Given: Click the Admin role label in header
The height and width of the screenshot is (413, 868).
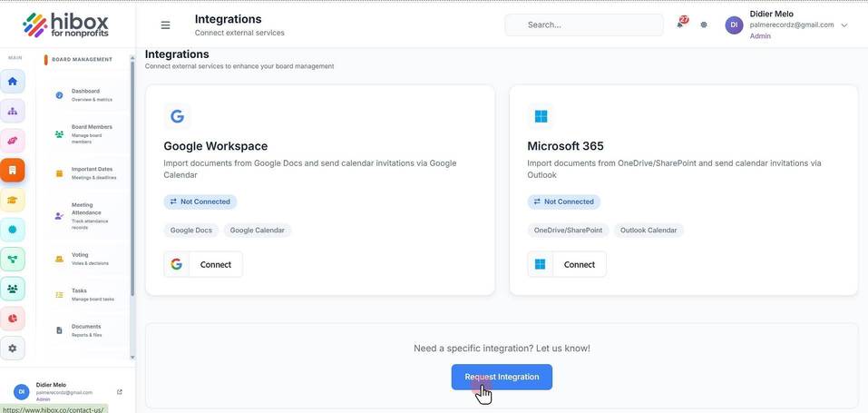Looking at the screenshot, I should click(x=760, y=36).
